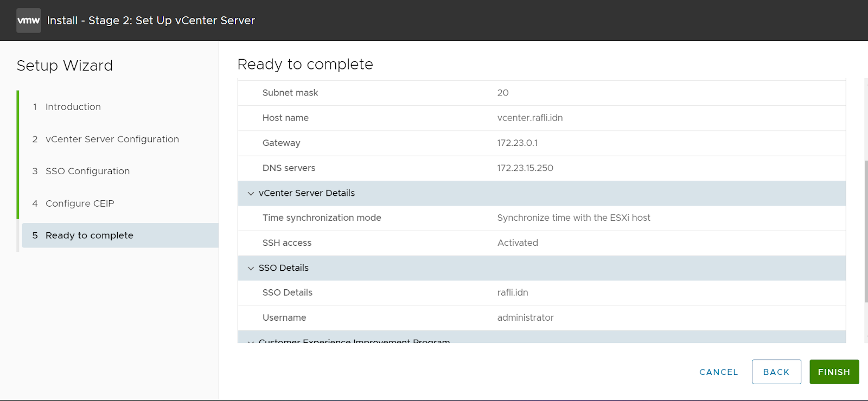Select SSO domain value rafli.idn
Screen dimensions: 868x401
point(513,292)
